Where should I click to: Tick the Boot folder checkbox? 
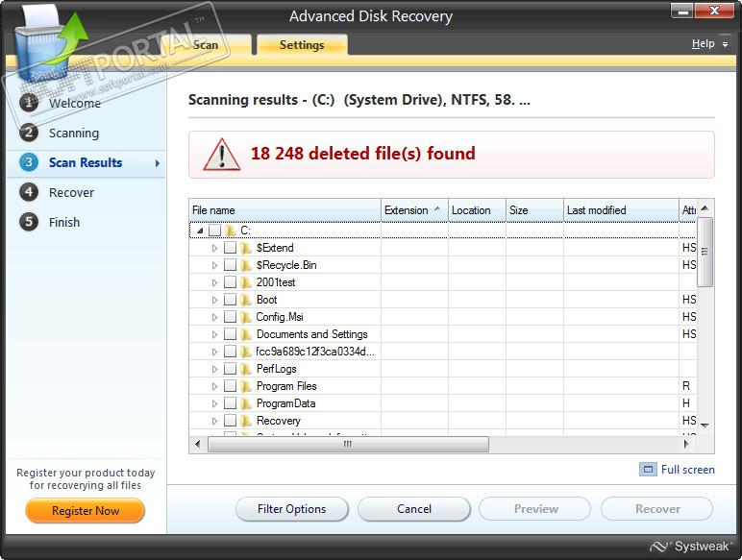tap(230, 300)
